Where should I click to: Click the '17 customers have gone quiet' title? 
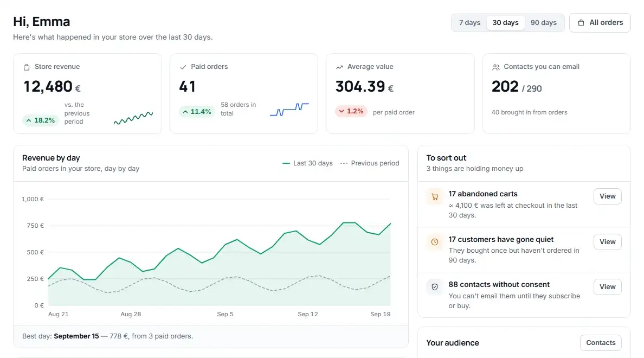tap(501, 239)
